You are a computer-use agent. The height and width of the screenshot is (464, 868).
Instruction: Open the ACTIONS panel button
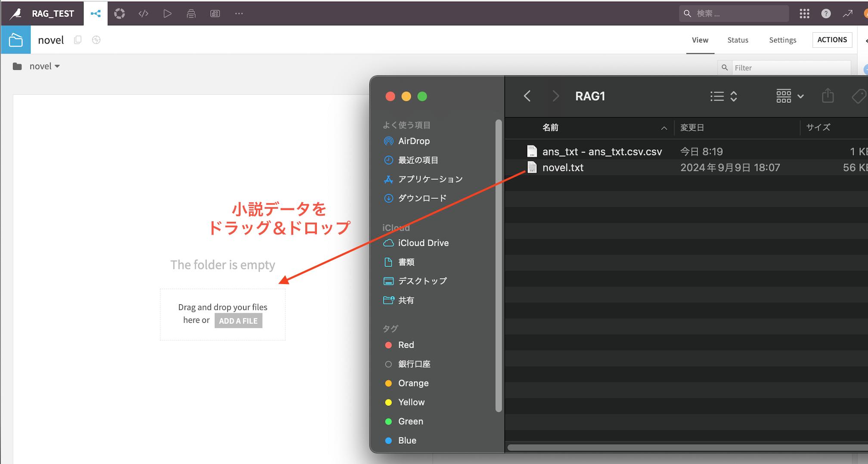click(832, 40)
